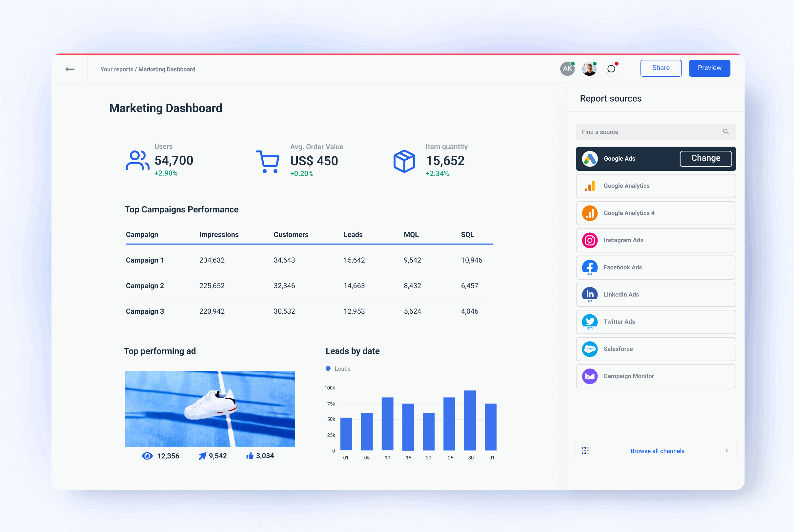The height and width of the screenshot is (532, 794).
Task: Click the Salesforce source icon
Action: [x=590, y=349]
